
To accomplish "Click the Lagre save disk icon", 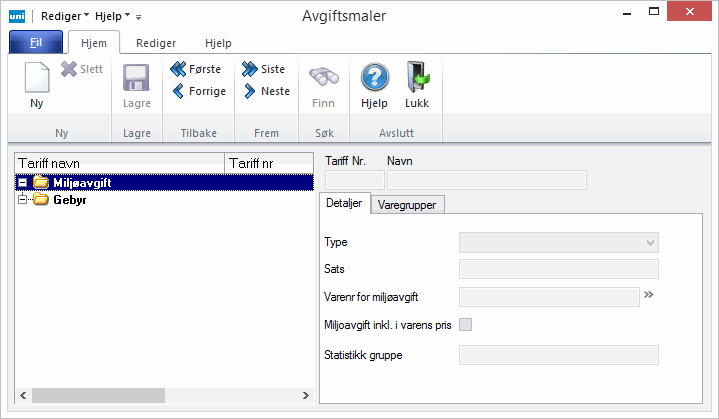I will [x=136, y=78].
